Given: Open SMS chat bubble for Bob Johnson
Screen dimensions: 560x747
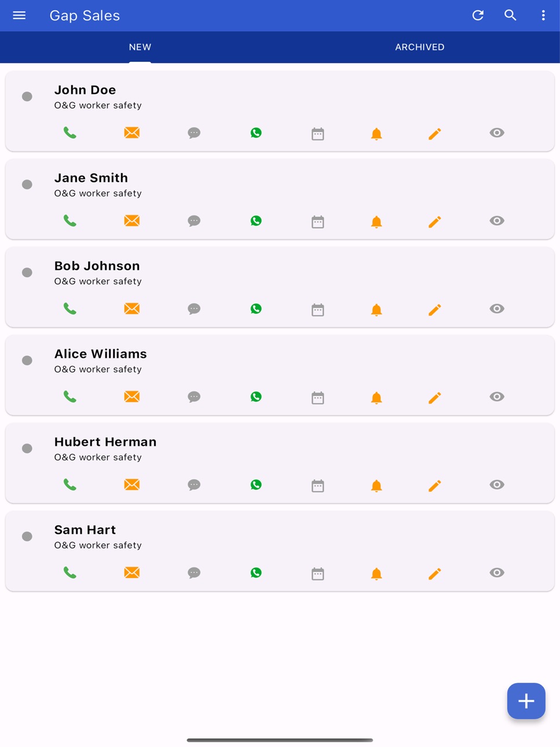Looking at the screenshot, I should (194, 309).
